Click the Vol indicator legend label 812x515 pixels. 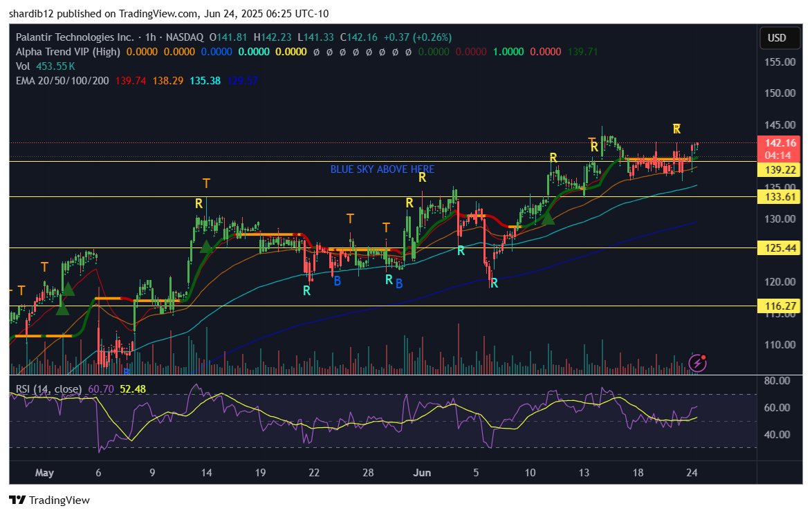click(x=23, y=66)
